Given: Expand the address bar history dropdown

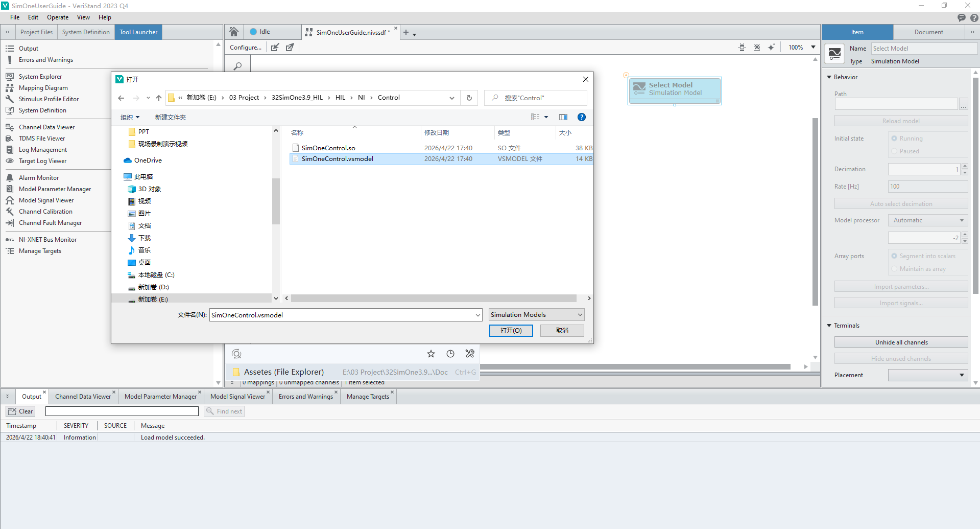Looking at the screenshot, I should pyautogui.click(x=452, y=98).
